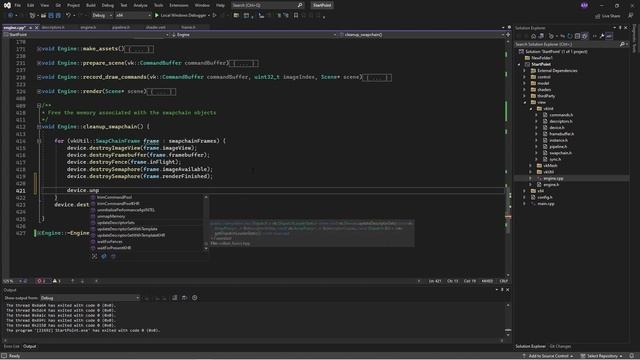Toggle the highlighted IntelliSense filter icon
640x360 pixels.
point(104,256)
